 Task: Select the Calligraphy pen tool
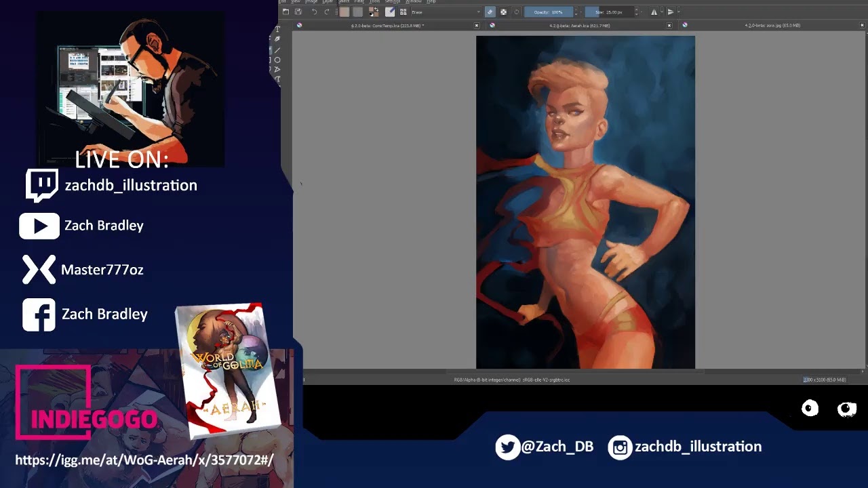(x=277, y=39)
